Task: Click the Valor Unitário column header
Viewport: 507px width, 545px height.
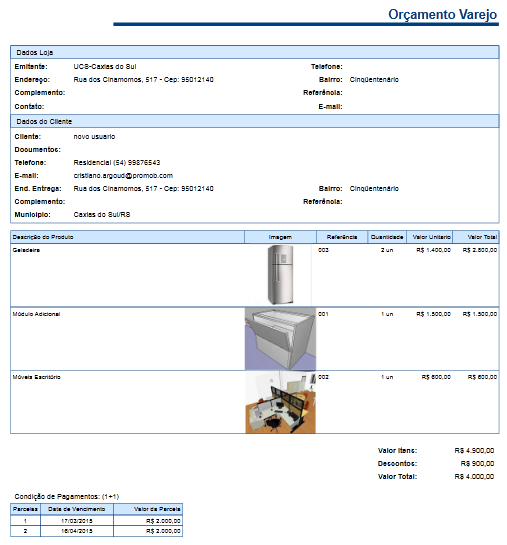Action: [x=431, y=237]
